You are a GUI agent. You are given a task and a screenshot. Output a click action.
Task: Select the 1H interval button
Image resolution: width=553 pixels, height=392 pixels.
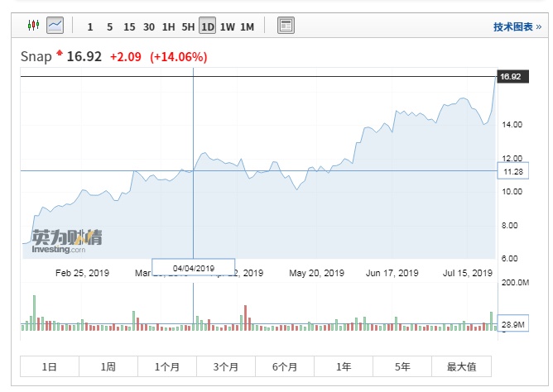tap(168, 26)
